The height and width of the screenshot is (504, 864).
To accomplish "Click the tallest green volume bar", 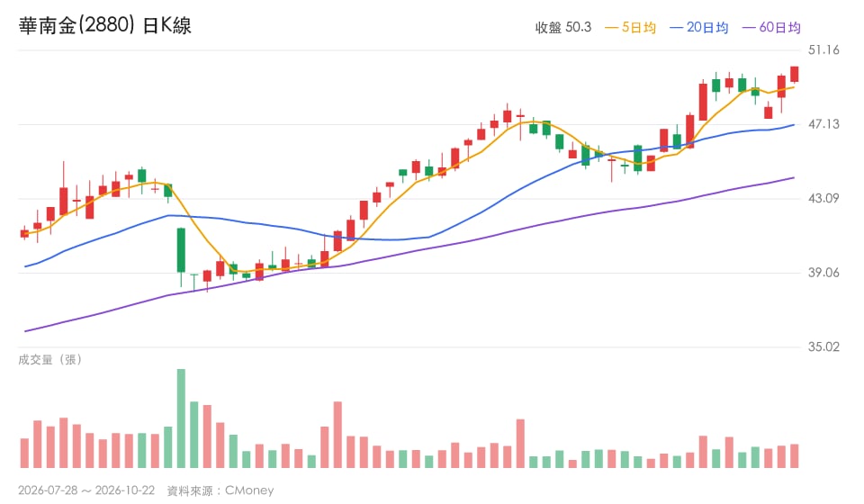I will 181,418.
